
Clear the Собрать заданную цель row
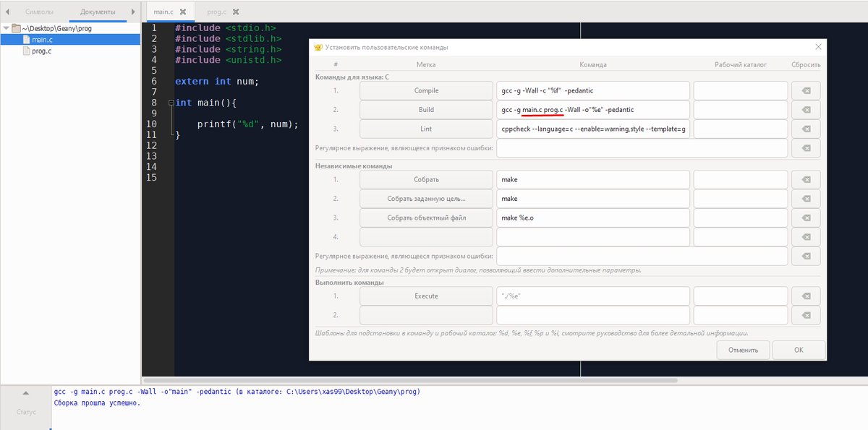[x=806, y=199]
